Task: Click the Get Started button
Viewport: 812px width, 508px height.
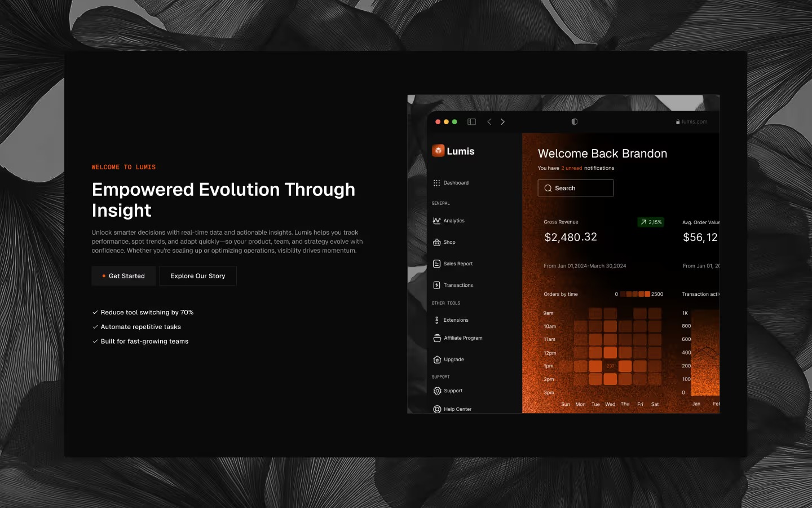Action: point(123,276)
